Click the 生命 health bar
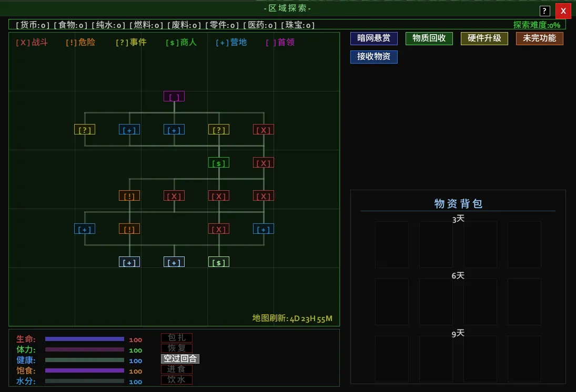 [84, 339]
